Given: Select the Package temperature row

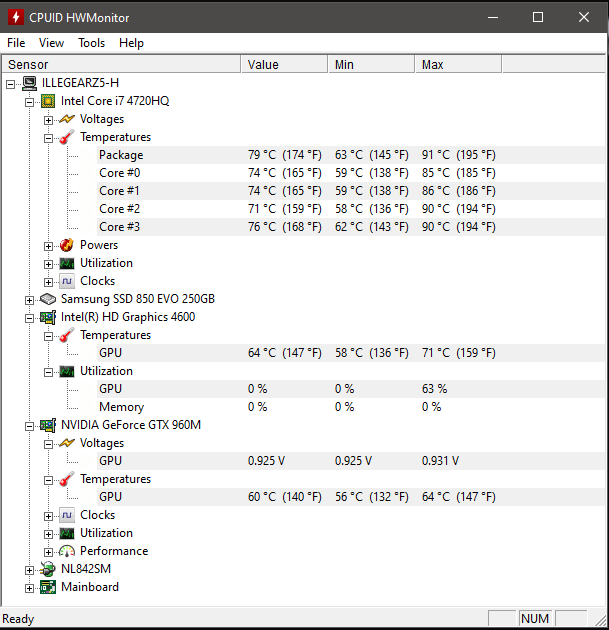Looking at the screenshot, I should [121, 155].
